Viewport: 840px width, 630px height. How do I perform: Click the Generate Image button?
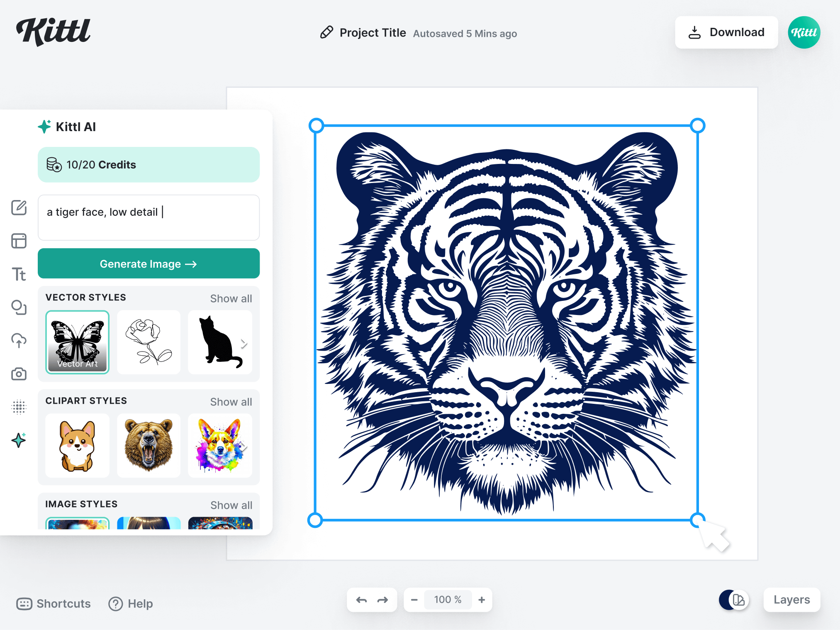[x=149, y=264]
